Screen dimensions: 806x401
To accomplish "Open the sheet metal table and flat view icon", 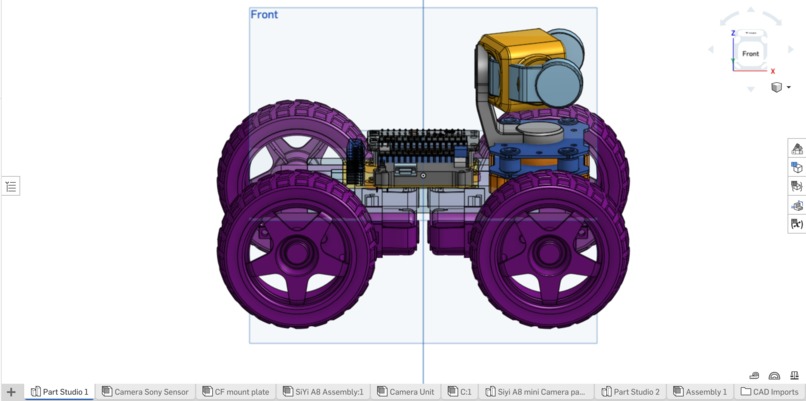I will 797,205.
